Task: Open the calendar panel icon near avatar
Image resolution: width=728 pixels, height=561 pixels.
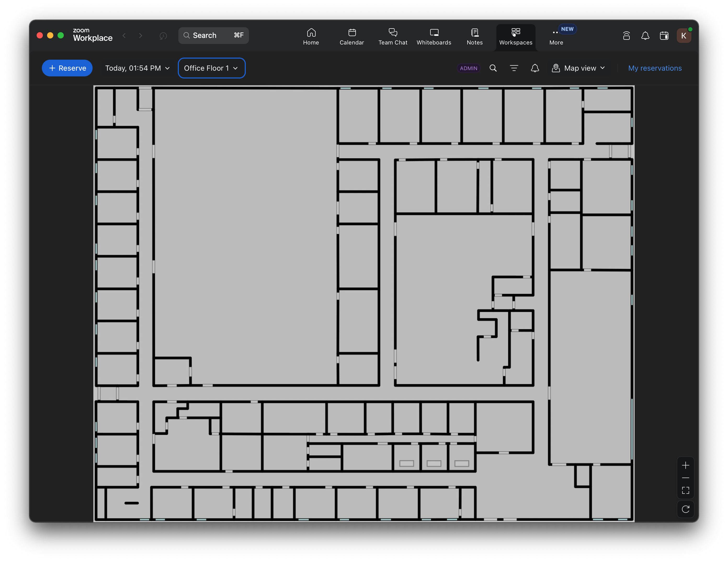Action: coord(664,36)
